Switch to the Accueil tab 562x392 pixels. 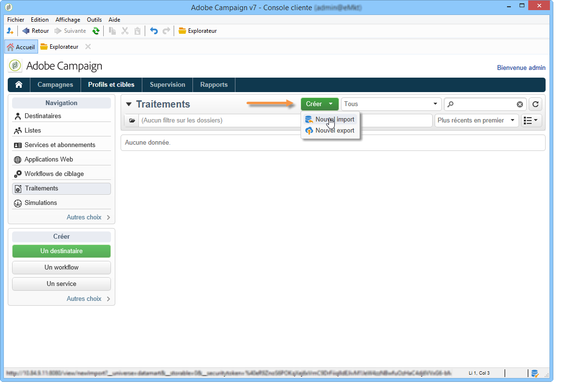click(21, 47)
